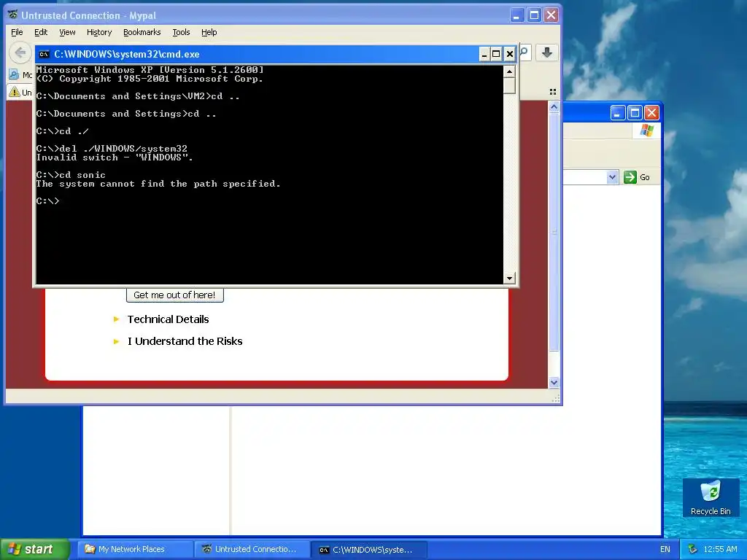Click cmd.exe taskbar button
The image size is (747, 560).
(368, 550)
